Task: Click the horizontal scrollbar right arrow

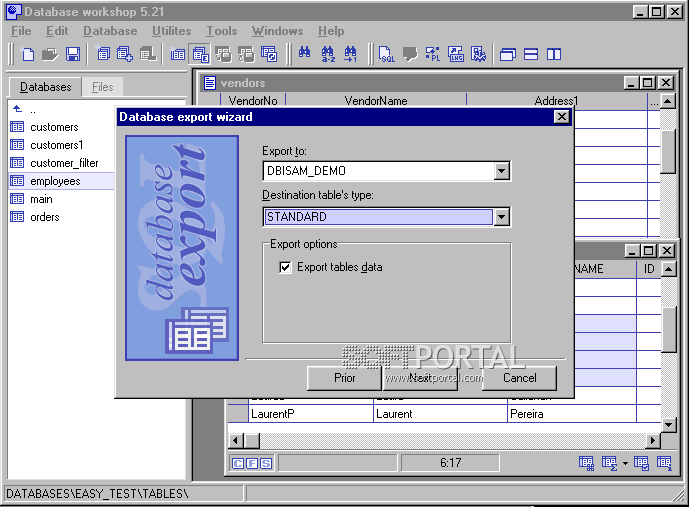Action: pyautogui.click(x=653, y=440)
